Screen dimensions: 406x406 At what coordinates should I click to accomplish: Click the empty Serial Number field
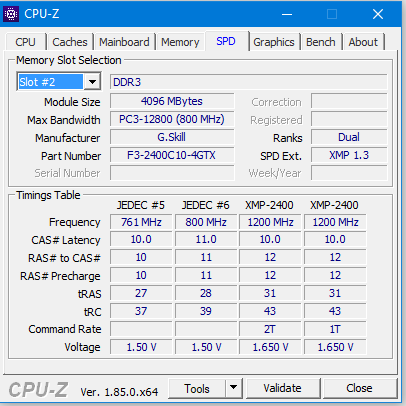point(172,173)
